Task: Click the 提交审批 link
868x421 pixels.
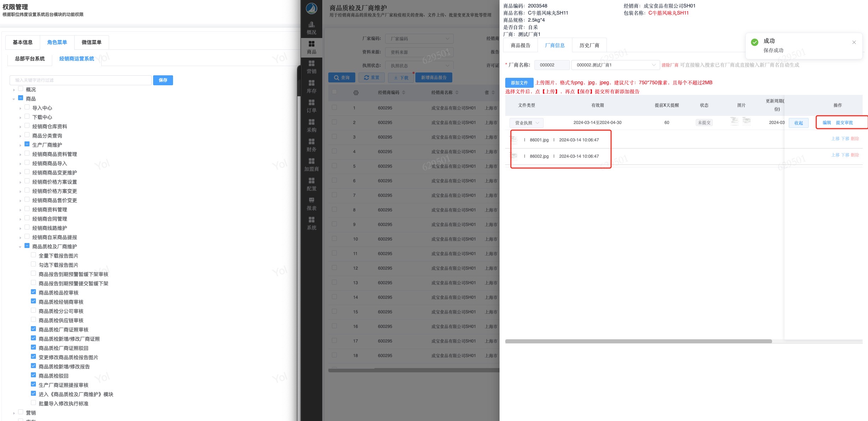Action: coord(844,123)
